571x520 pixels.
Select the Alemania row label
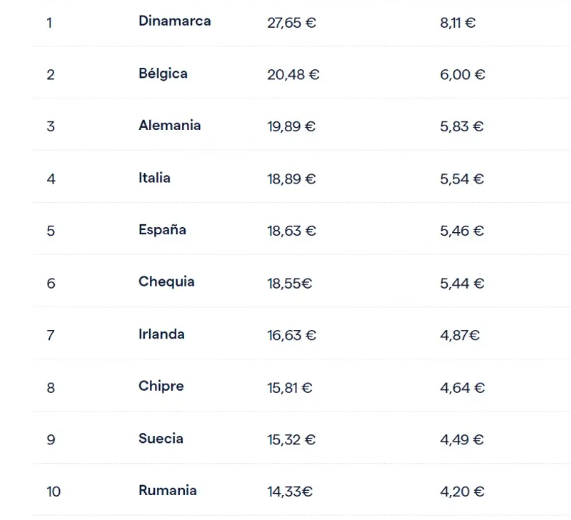[x=169, y=126]
